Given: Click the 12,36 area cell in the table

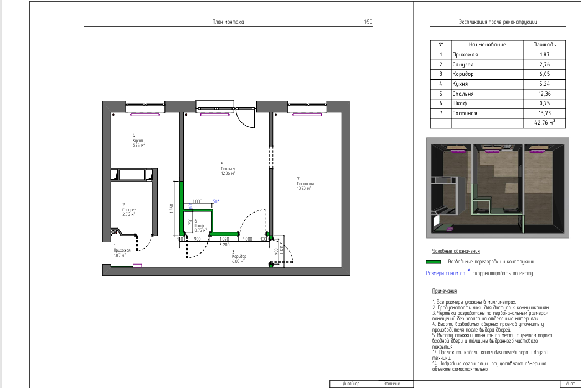Looking at the screenshot, I should pyautogui.click(x=544, y=94).
